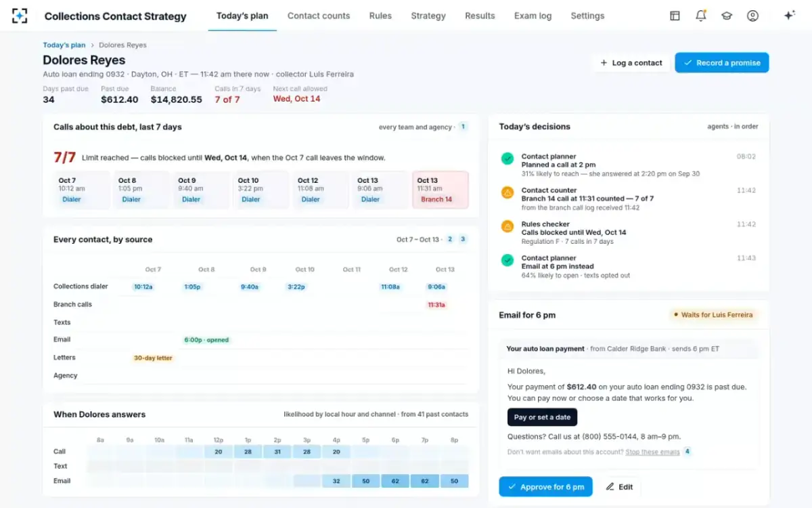
Task: Click the '$14,820.55' balance value
Action: 176,100
